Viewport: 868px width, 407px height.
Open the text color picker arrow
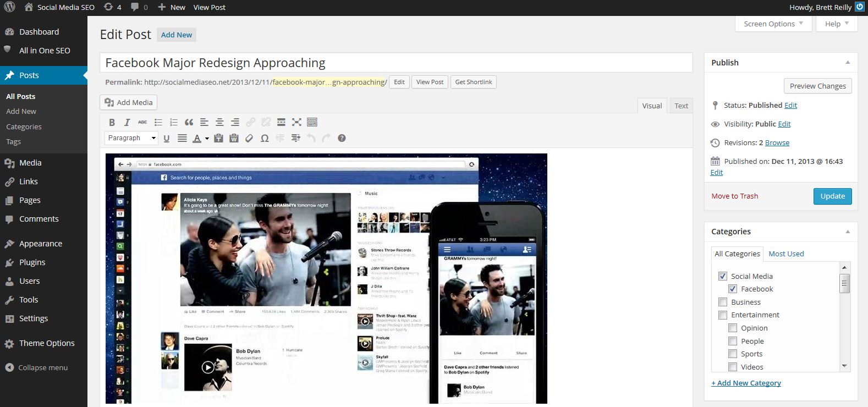[x=207, y=139]
